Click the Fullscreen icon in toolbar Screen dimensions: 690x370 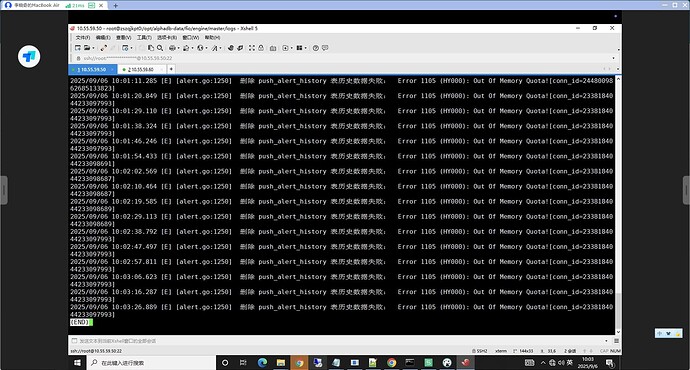252,48
